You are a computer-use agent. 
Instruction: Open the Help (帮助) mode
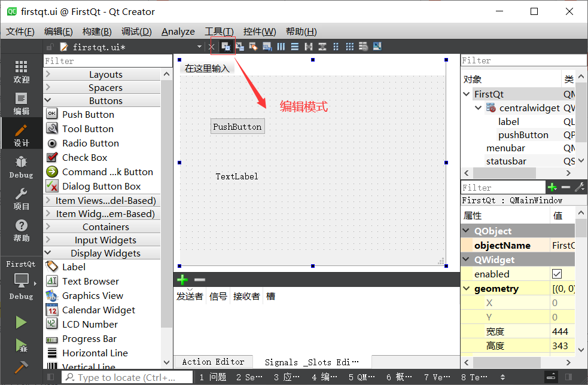pyautogui.click(x=21, y=230)
